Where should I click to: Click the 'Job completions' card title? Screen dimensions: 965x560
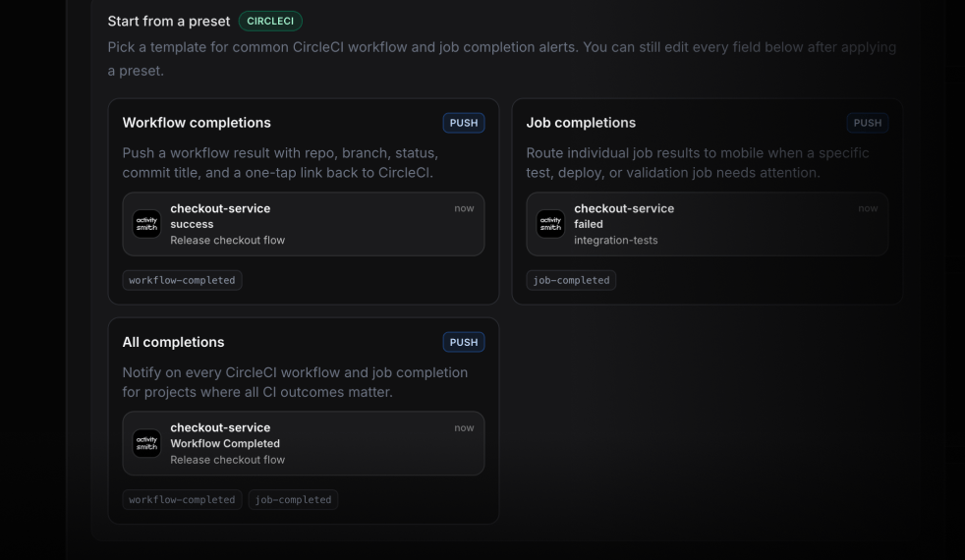point(581,123)
